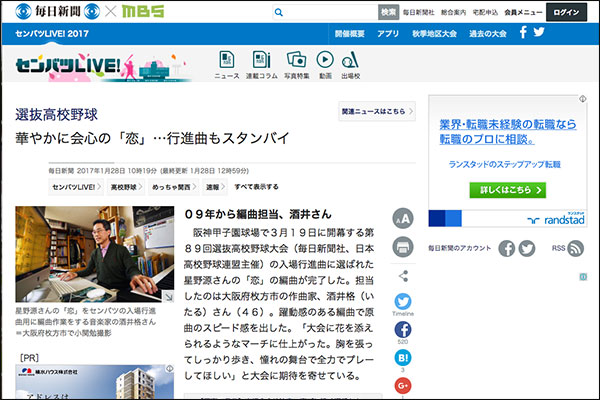Open the 動画 video icon
The width and height of the screenshot is (600, 400).
[x=325, y=61]
